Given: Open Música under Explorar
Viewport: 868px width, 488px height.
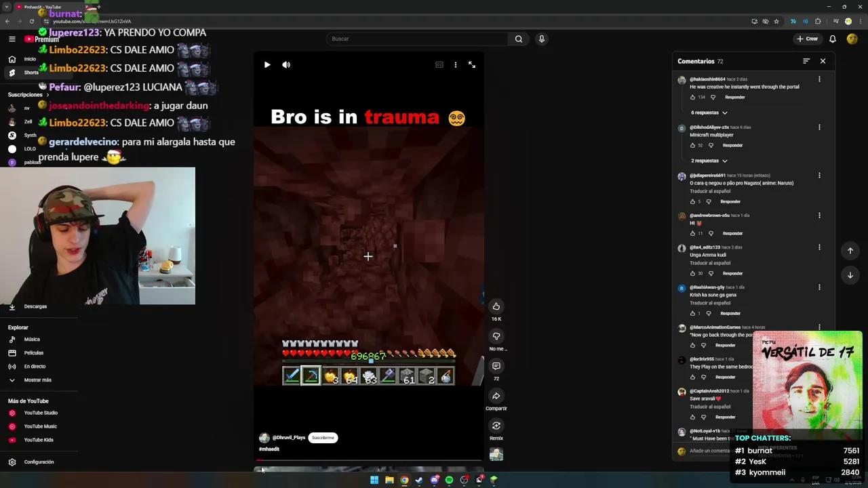Looking at the screenshot, I should pyautogui.click(x=32, y=339).
